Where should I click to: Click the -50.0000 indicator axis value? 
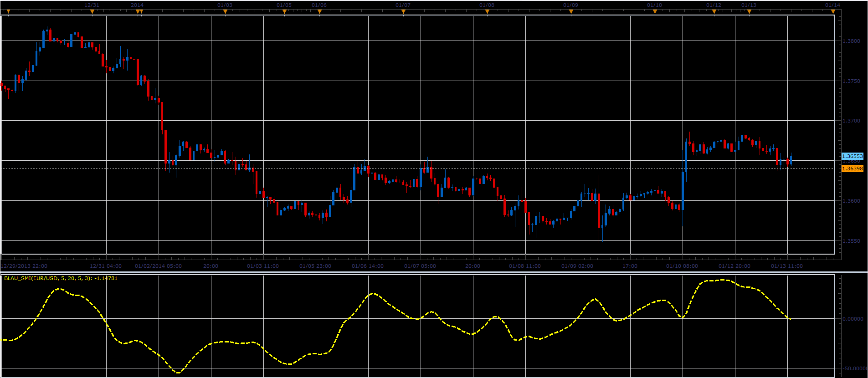(854, 368)
